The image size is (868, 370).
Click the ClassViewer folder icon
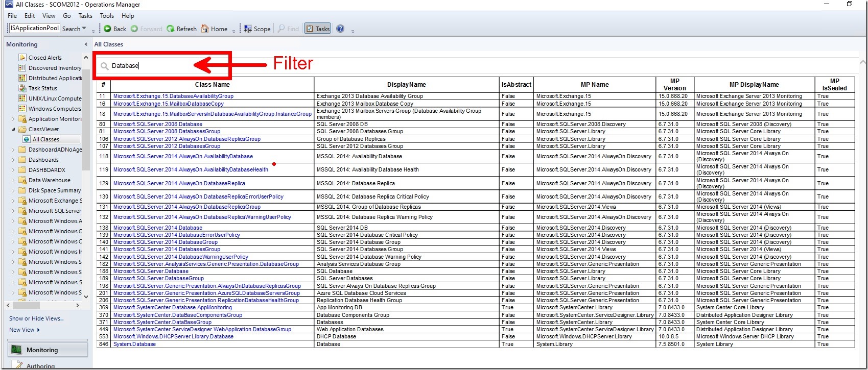(22, 129)
